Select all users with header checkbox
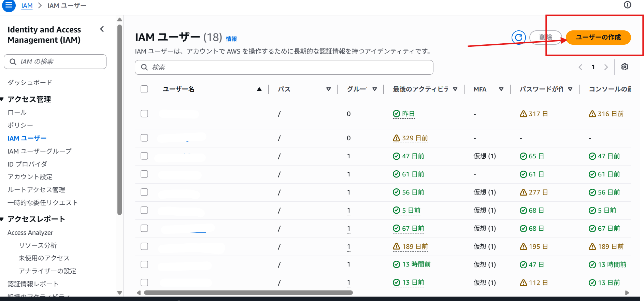The width and height of the screenshot is (644, 301). 144,89
